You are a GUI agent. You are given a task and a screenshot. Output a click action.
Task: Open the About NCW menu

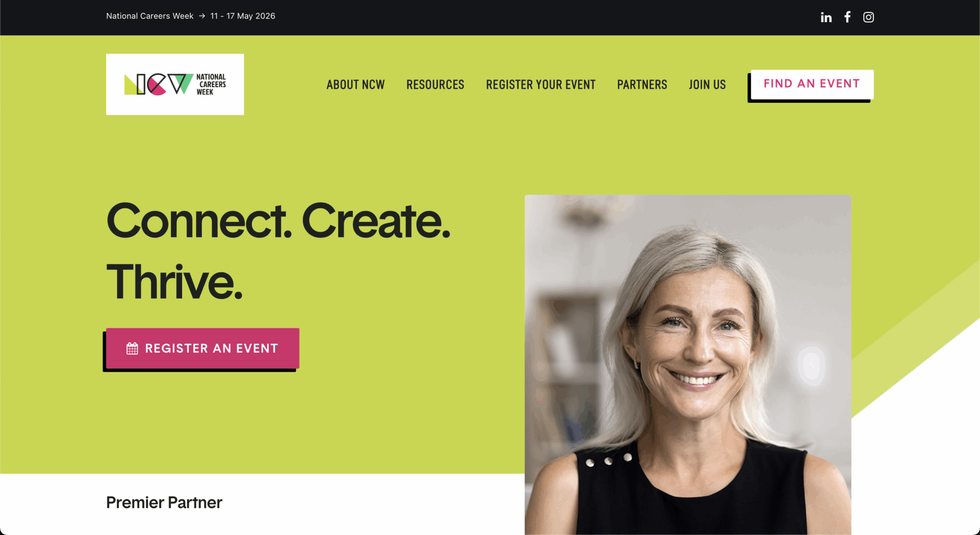coord(356,85)
